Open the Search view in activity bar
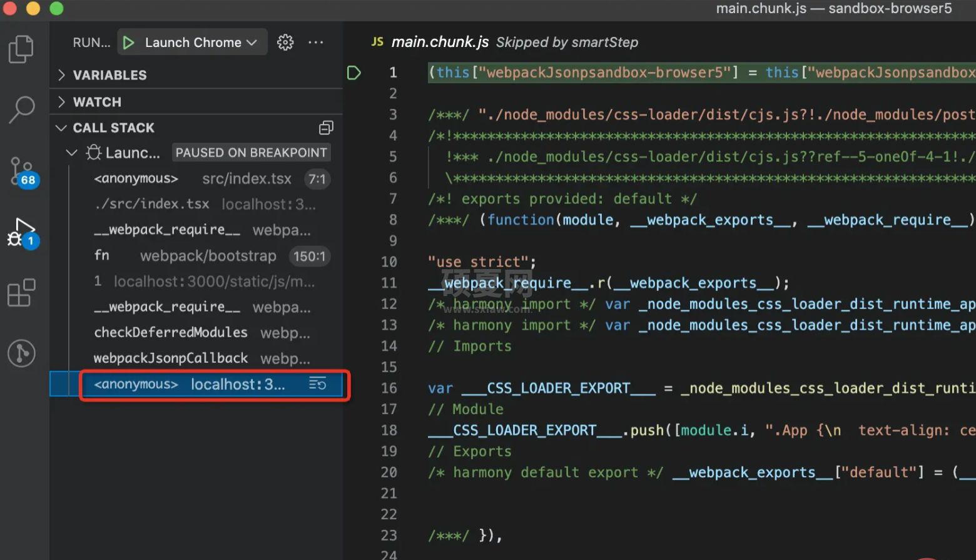This screenshot has width=976, height=560. coord(22,109)
